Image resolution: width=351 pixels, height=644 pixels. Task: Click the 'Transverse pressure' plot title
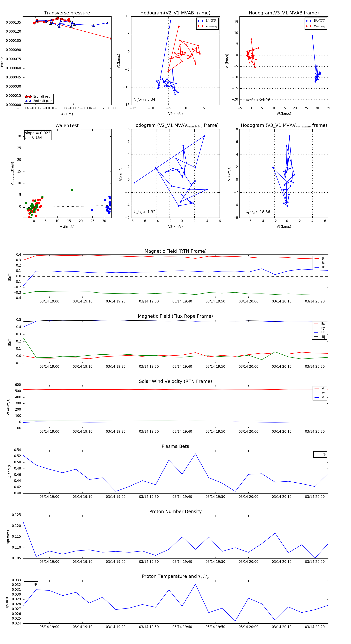pyautogui.click(x=67, y=13)
